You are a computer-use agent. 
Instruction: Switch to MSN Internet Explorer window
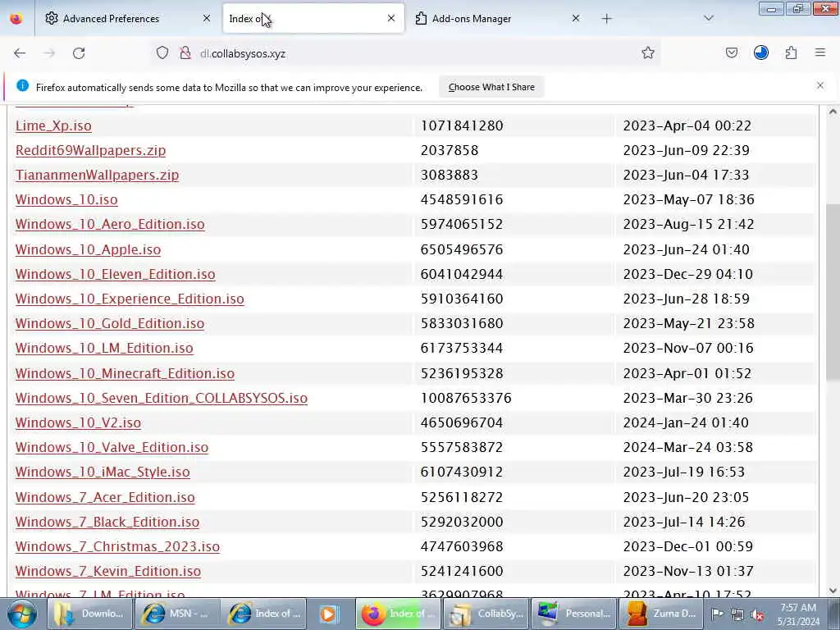tap(177, 614)
